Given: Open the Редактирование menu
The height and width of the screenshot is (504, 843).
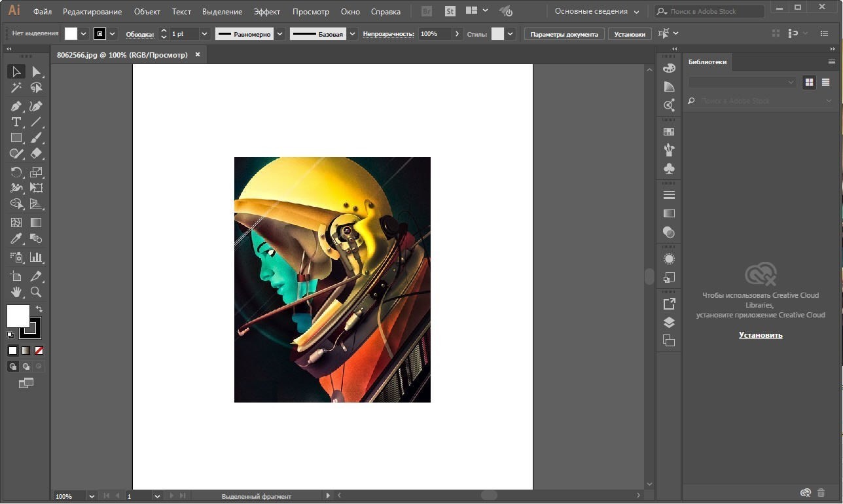Looking at the screenshot, I should pos(92,12).
